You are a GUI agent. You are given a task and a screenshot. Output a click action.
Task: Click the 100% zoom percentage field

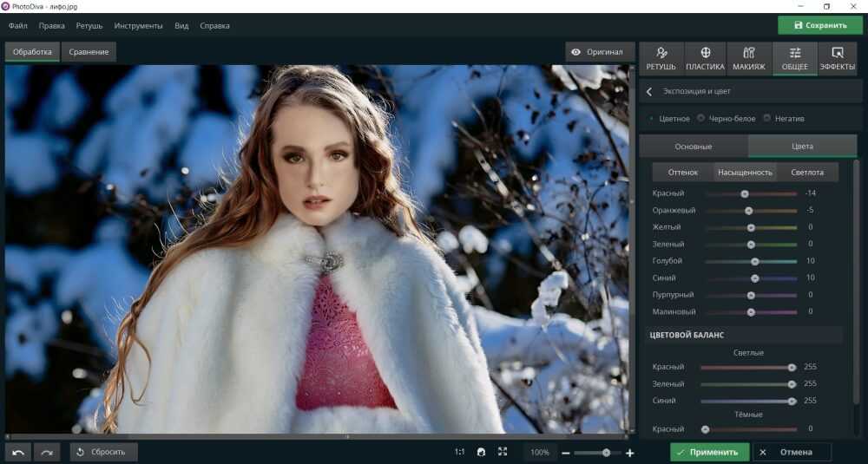click(x=540, y=452)
